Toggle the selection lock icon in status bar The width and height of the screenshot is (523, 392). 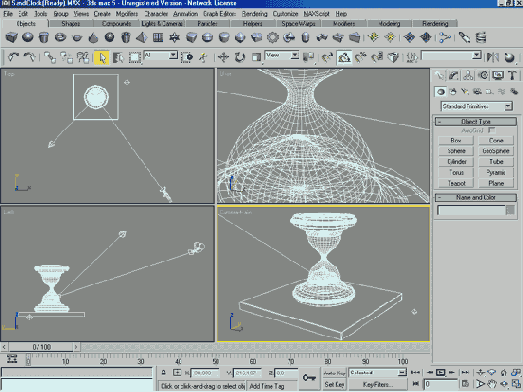[163, 373]
